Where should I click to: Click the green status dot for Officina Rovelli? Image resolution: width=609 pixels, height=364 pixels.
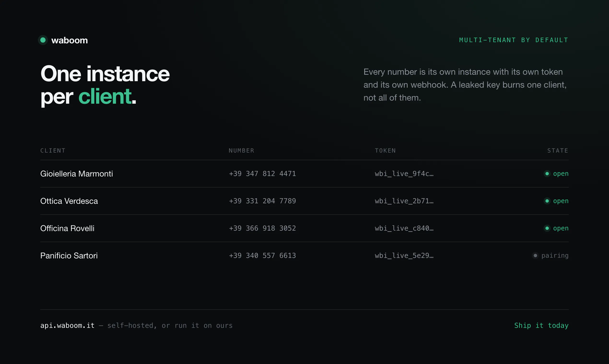click(x=547, y=228)
